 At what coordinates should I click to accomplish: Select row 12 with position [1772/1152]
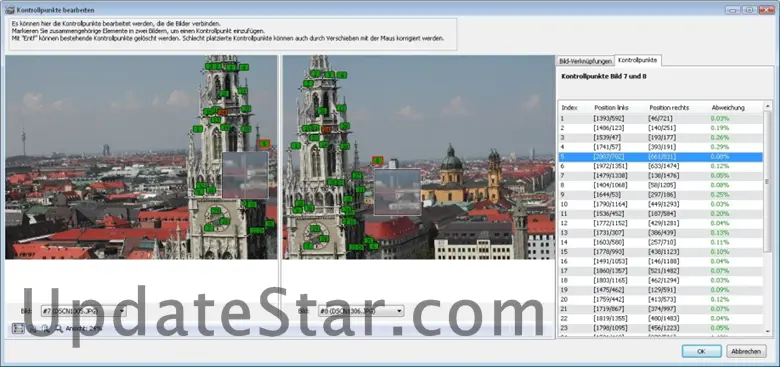(x=661, y=223)
